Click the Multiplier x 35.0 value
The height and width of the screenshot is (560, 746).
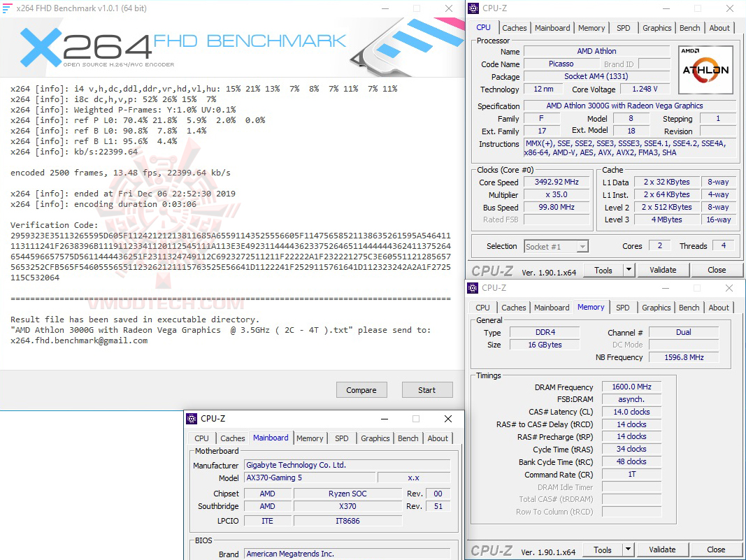tap(557, 194)
